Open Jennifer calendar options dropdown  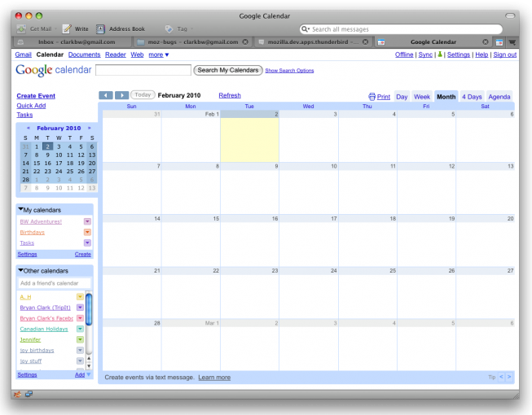[x=80, y=339]
